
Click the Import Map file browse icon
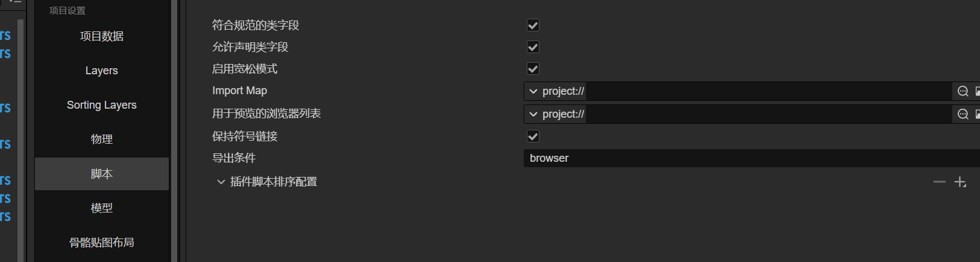[x=977, y=91]
